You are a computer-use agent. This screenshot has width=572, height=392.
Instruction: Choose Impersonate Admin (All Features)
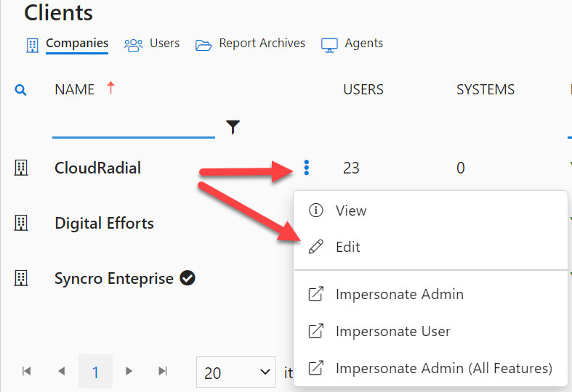click(430, 368)
